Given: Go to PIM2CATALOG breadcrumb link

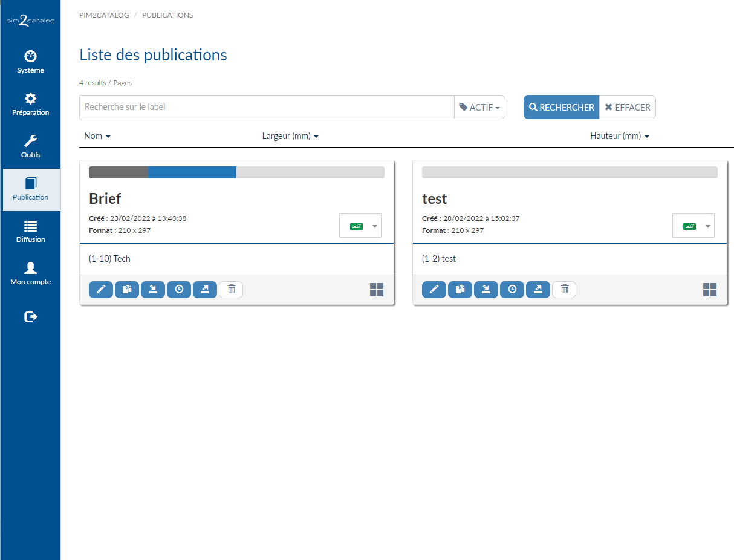Looking at the screenshot, I should 104,15.
